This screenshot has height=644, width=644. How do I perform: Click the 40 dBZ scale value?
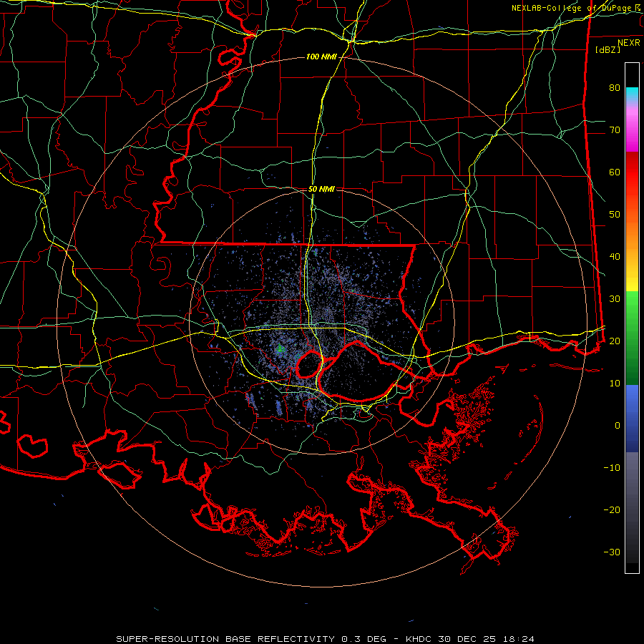pos(615,257)
